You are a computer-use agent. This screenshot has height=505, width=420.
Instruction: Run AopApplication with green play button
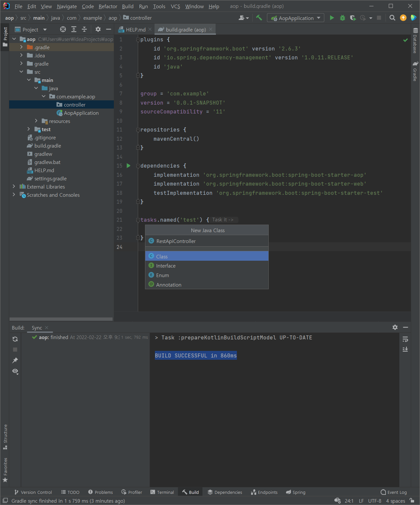[332, 18]
